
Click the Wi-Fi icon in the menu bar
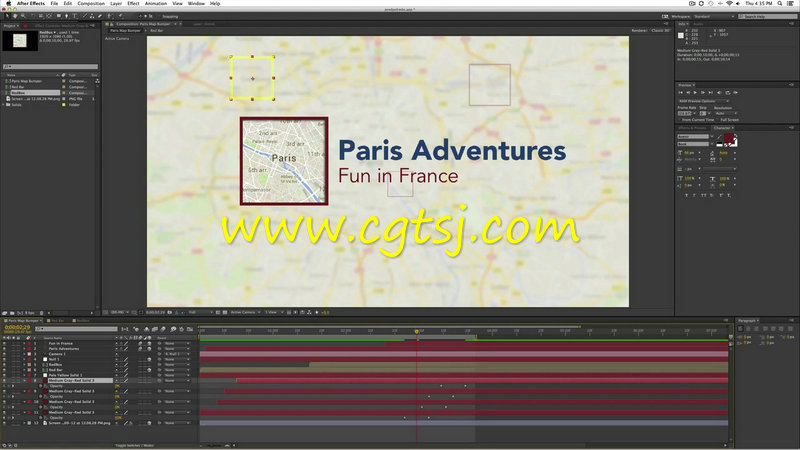coord(729,3)
